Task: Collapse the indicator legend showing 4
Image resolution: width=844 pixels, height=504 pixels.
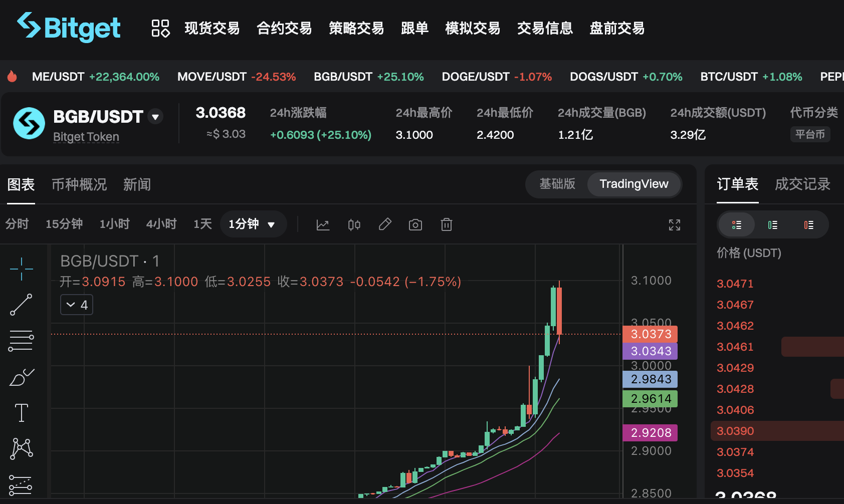Action: [77, 305]
